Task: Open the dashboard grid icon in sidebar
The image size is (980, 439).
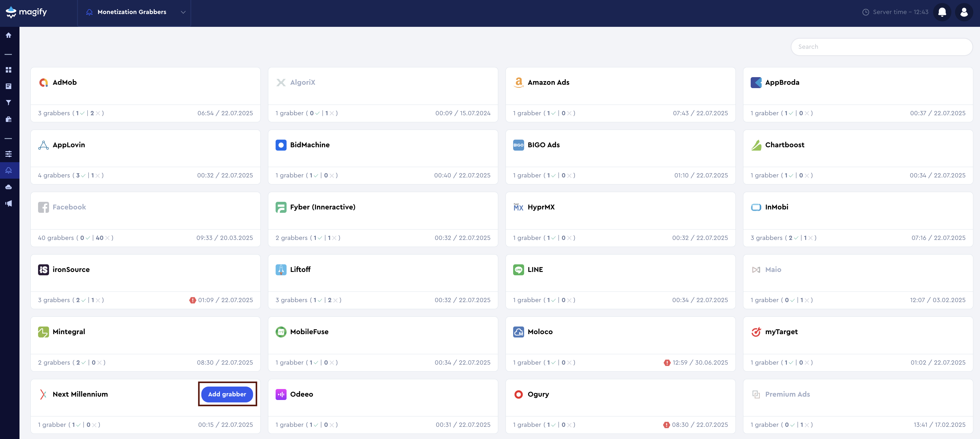Action: coord(8,70)
